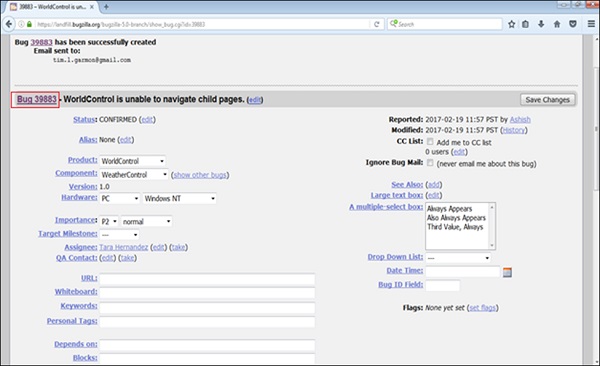The width and height of the screenshot is (600, 366).
Task: Click the set flags link
Action: coord(483,308)
